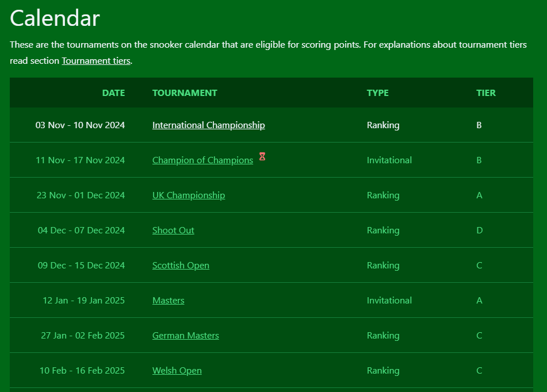
Task: Go to the German Masters page
Action: click(x=186, y=336)
